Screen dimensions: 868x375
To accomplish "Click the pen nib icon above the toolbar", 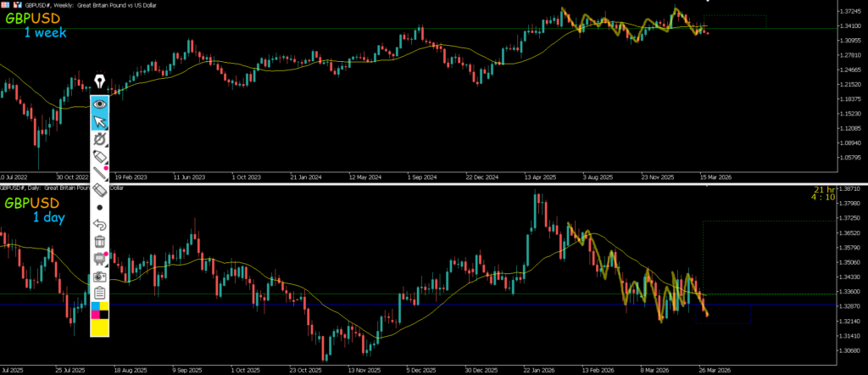I will [x=100, y=81].
